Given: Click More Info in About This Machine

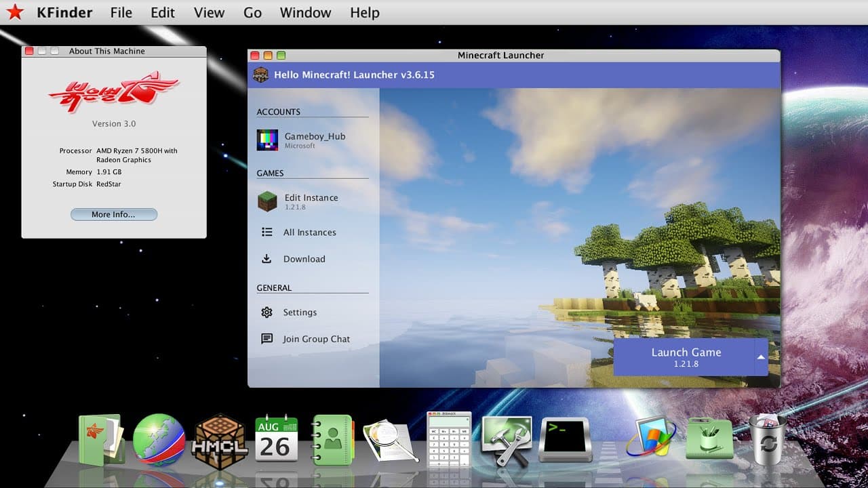Looking at the screenshot, I should click(x=114, y=214).
